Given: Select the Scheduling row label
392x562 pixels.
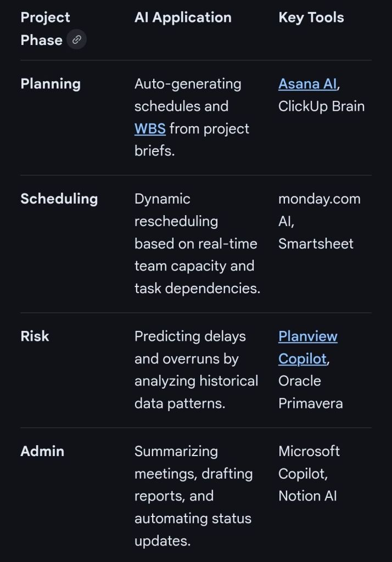Looking at the screenshot, I should click(x=59, y=199).
